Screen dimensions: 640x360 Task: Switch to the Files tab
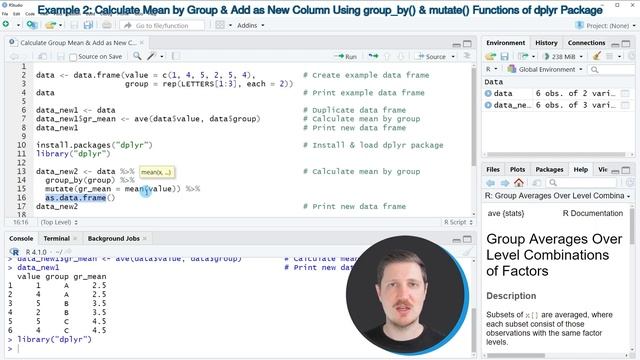(x=493, y=169)
